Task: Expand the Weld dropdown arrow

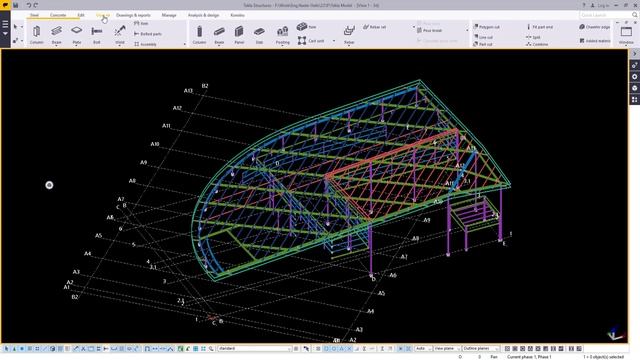Action: pos(120,46)
